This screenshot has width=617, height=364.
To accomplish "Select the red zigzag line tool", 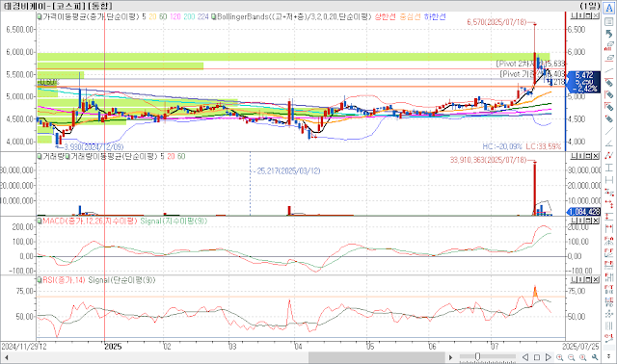I will 608,156.
